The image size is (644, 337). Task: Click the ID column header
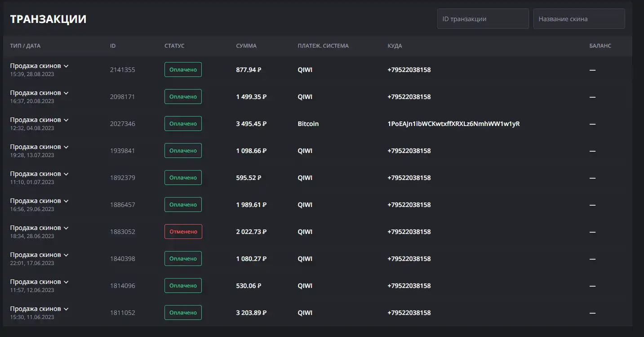[113, 46]
